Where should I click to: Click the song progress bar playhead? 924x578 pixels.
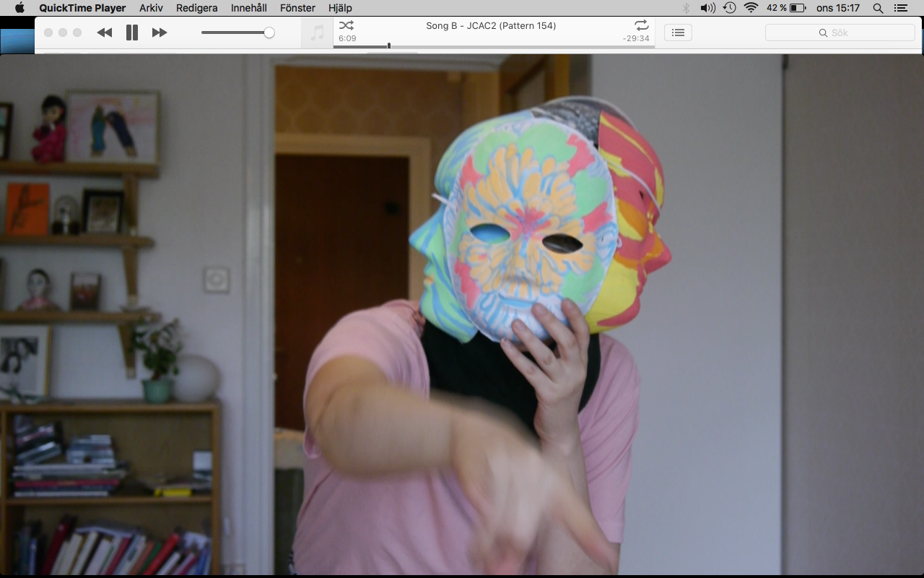(389, 46)
